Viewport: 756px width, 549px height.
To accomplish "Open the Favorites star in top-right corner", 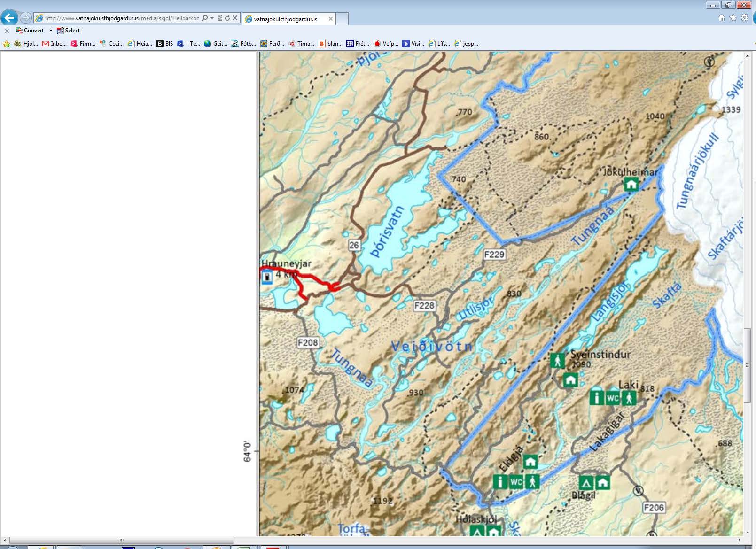I will click(x=733, y=18).
